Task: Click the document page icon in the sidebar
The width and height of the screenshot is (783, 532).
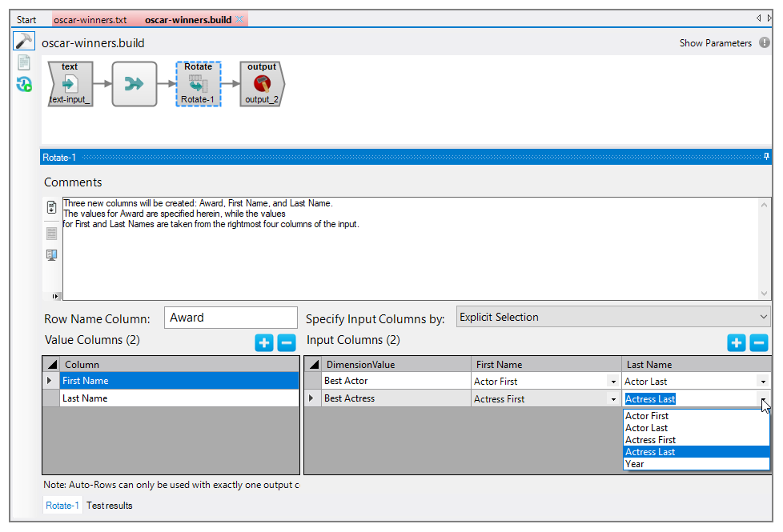Action: pos(24,62)
